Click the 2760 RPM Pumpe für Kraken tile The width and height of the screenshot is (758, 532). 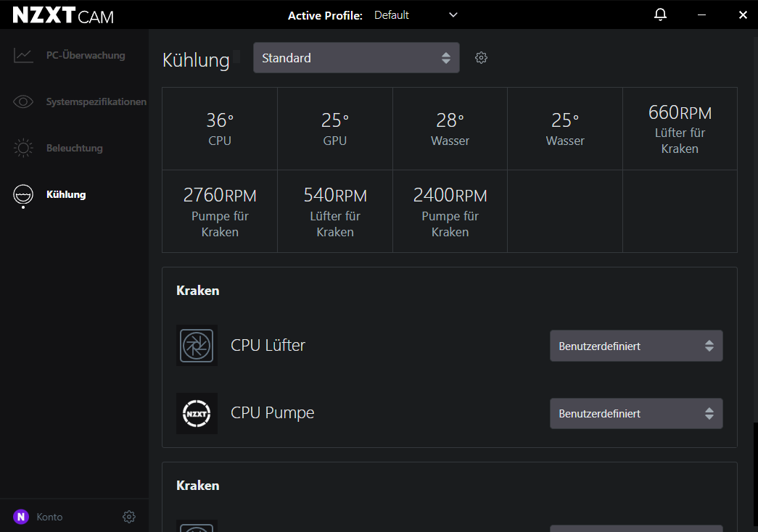pyautogui.click(x=220, y=212)
